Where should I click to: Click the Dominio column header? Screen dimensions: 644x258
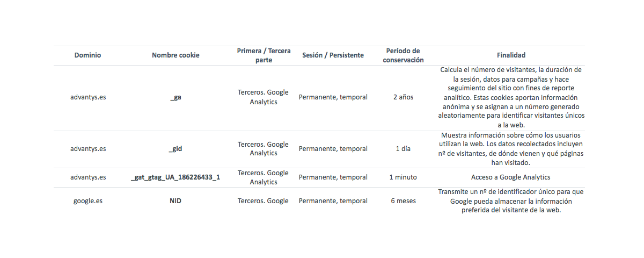87,55
